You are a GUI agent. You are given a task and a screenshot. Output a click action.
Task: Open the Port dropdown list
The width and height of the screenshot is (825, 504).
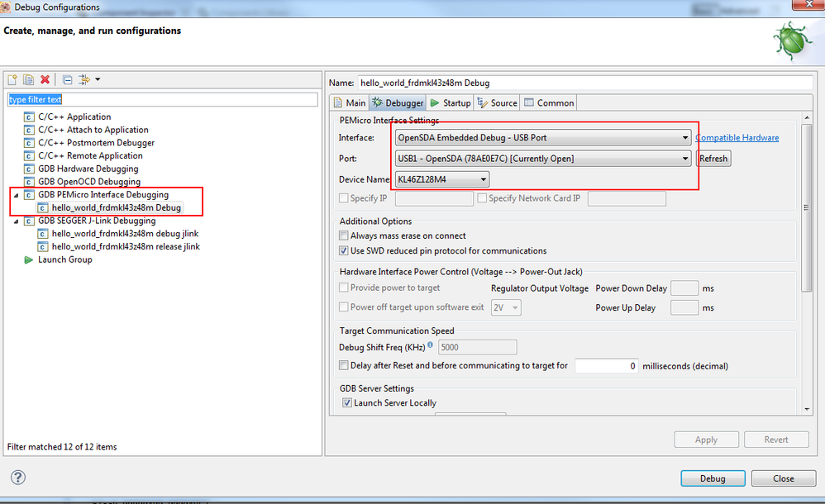click(543, 159)
